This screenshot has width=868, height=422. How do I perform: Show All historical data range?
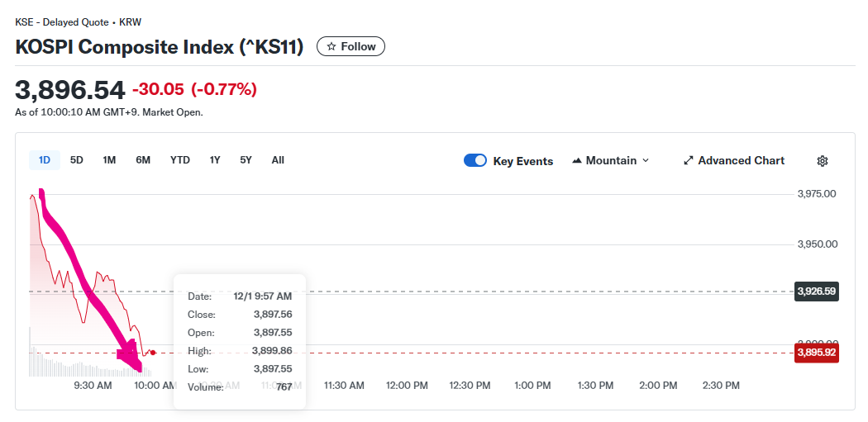click(x=278, y=160)
